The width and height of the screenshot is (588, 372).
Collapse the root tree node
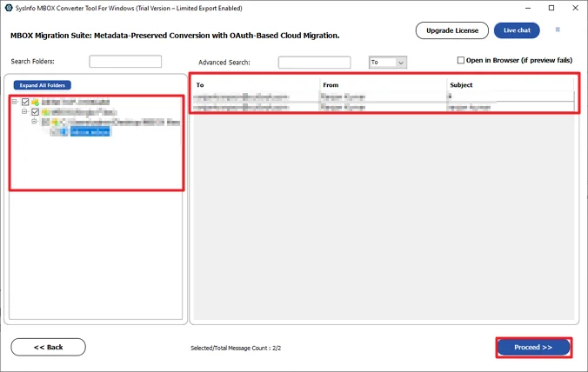point(15,102)
